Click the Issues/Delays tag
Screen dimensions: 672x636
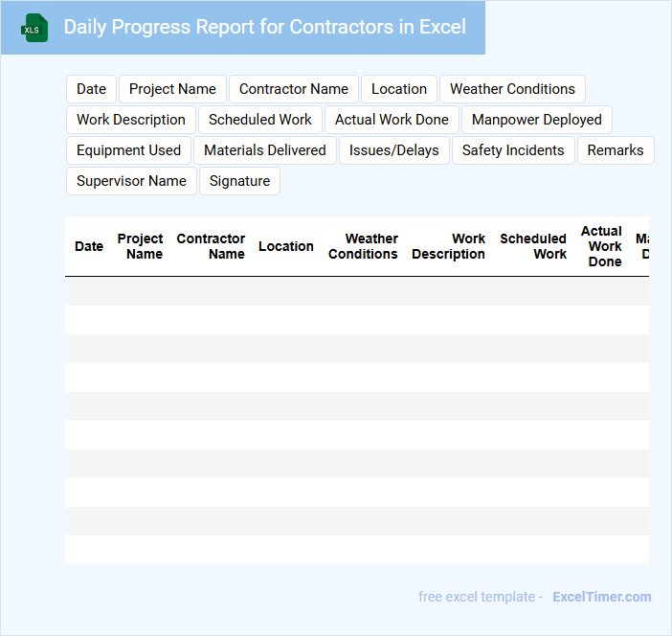click(393, 150)
